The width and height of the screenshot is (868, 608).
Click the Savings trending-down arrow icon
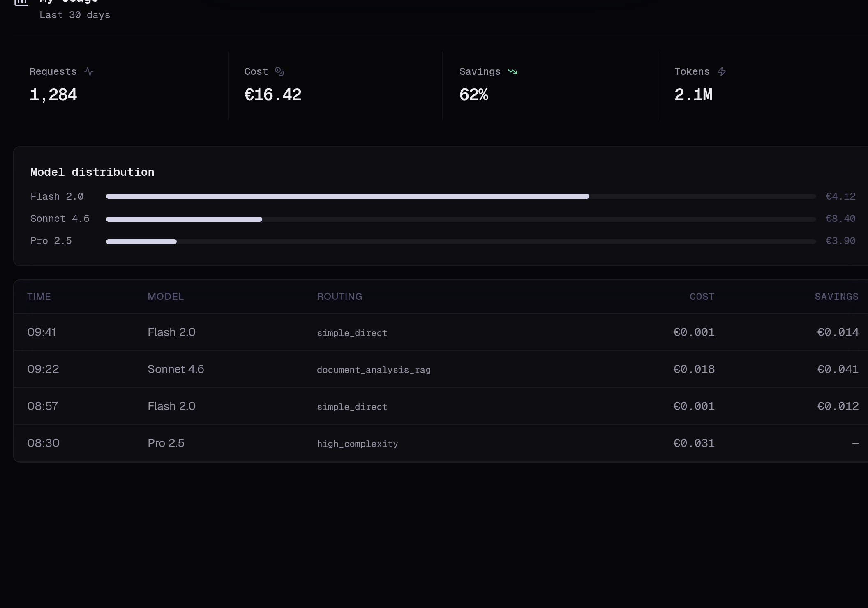click(x=512, y=71)
